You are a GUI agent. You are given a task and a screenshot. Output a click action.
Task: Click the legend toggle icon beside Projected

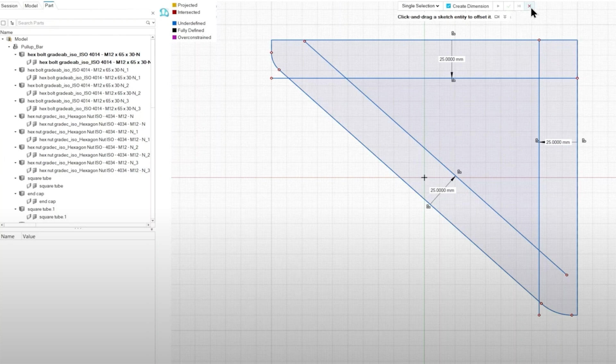coord(164,13)
